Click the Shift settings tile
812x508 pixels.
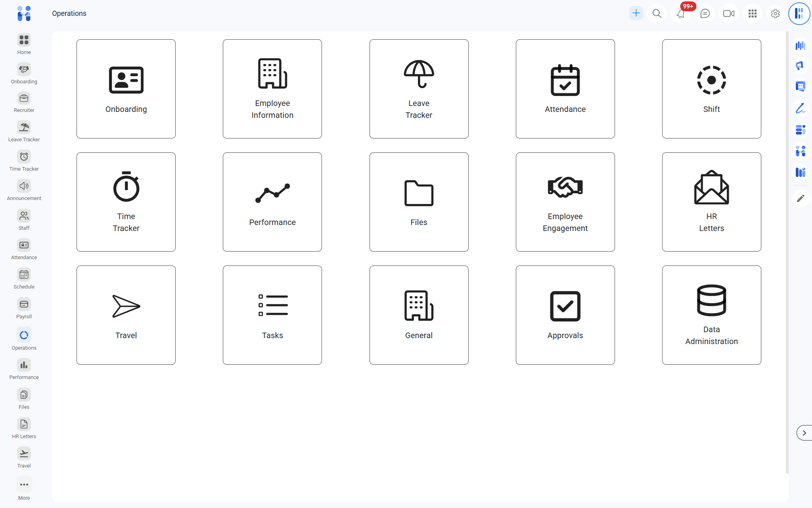pyautogui.click(x=711, y=89)
